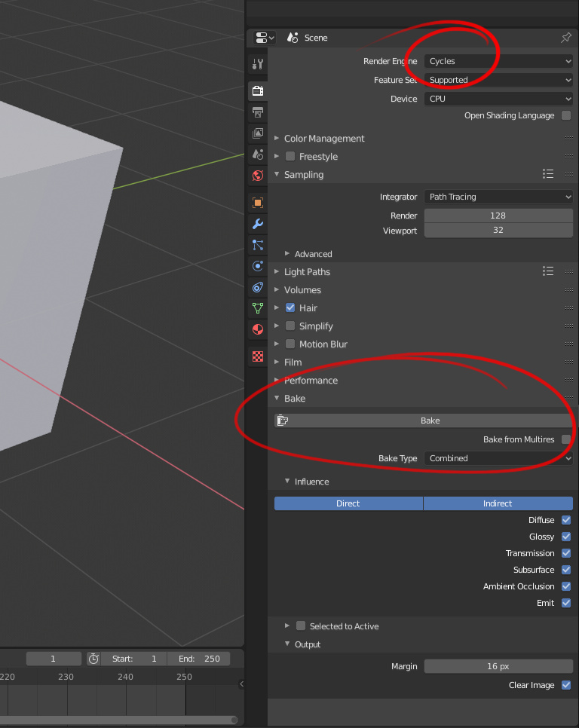The height and width of the screenshot is (728, 579).
Task: Open the Bake Type Combined dropdown
Action: point(498,458)
